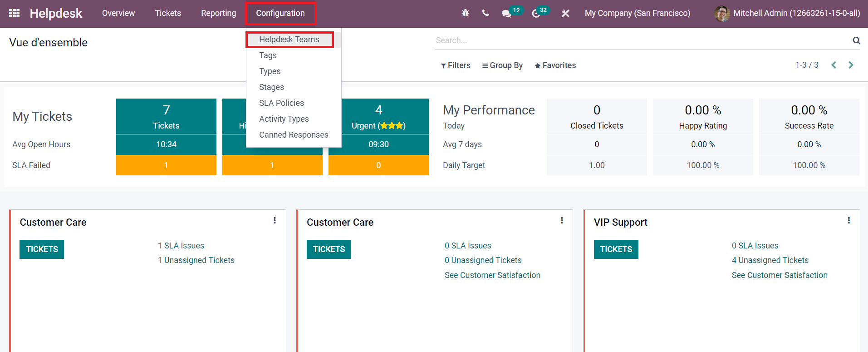Open the apps grid menu icon
The image size is (868, 352).
pyautogui.click(x=14, y=13)
